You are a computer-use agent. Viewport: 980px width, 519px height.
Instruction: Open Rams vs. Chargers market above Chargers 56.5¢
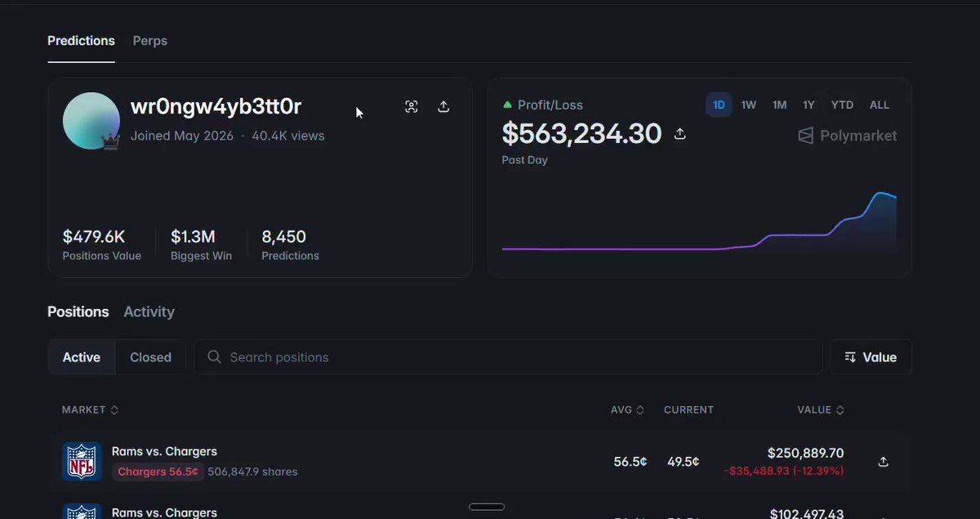(164, 451)
